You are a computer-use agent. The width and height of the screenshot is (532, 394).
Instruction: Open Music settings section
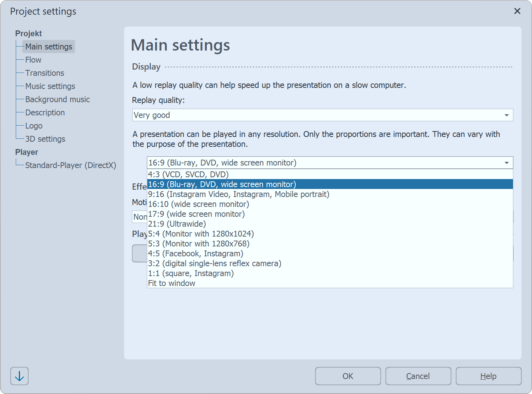click(x=50, y=86)
